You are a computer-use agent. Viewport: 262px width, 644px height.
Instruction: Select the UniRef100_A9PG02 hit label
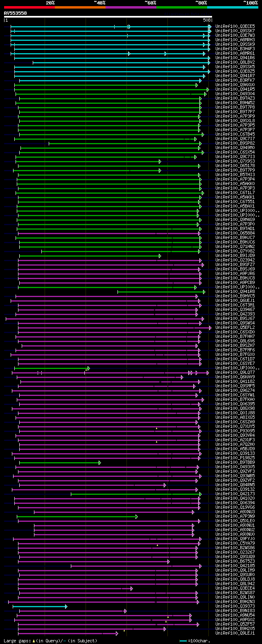pos(235,620)
